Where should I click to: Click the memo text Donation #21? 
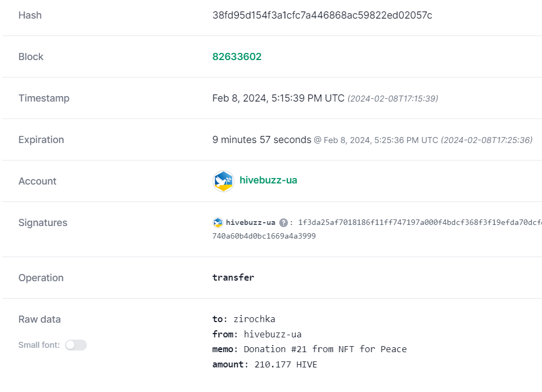tap(325, 349)
